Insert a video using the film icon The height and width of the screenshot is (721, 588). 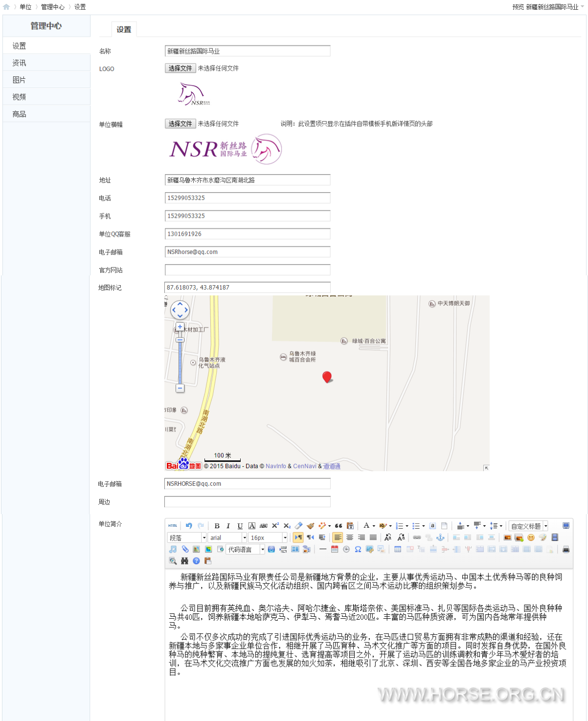click(x=555, y=538)
